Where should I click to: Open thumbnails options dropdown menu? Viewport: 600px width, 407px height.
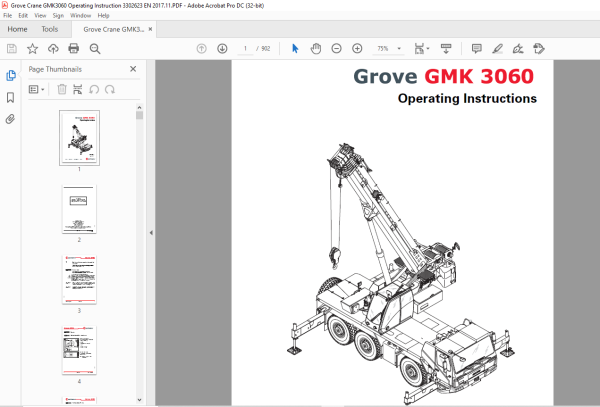tap(37, 90)
